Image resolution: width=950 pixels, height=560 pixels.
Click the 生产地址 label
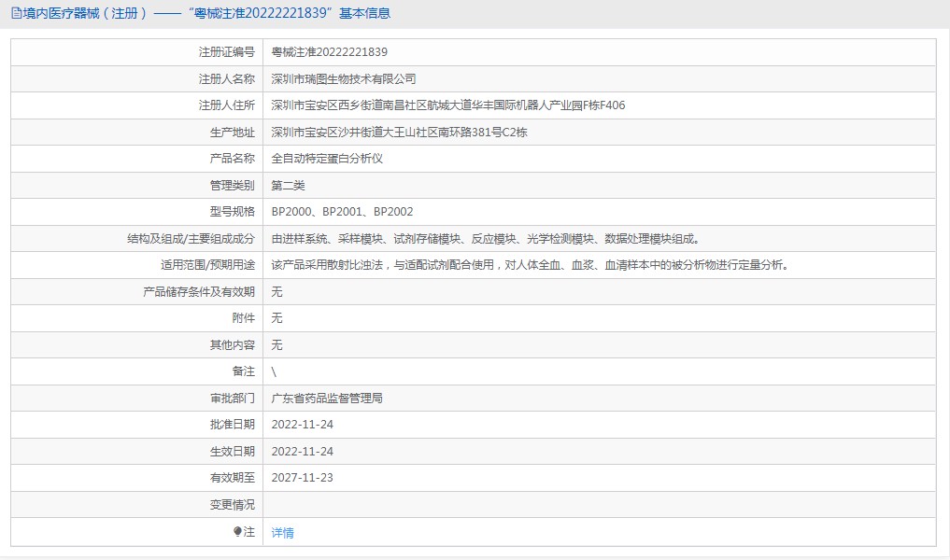[x=233, y=132]
